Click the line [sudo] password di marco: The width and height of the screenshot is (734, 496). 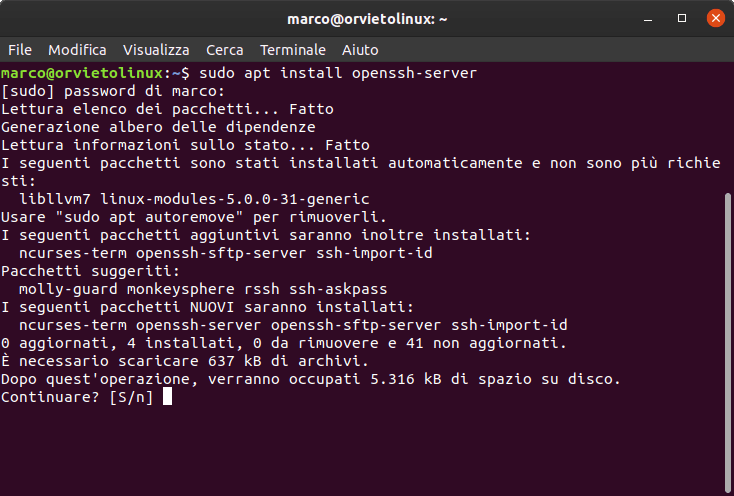[x=113, y=91]
